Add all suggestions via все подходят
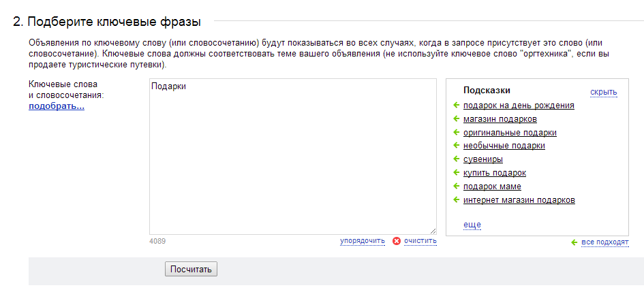This screenshot has height=290, width=644. 605,243
